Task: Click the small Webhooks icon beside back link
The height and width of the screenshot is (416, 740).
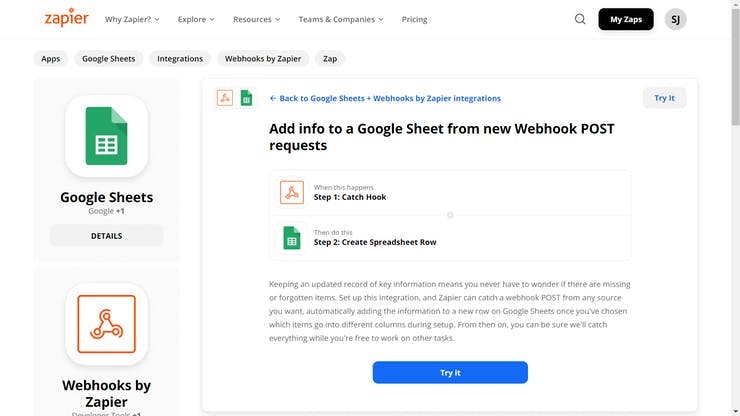Action: [x=225, y=98]
